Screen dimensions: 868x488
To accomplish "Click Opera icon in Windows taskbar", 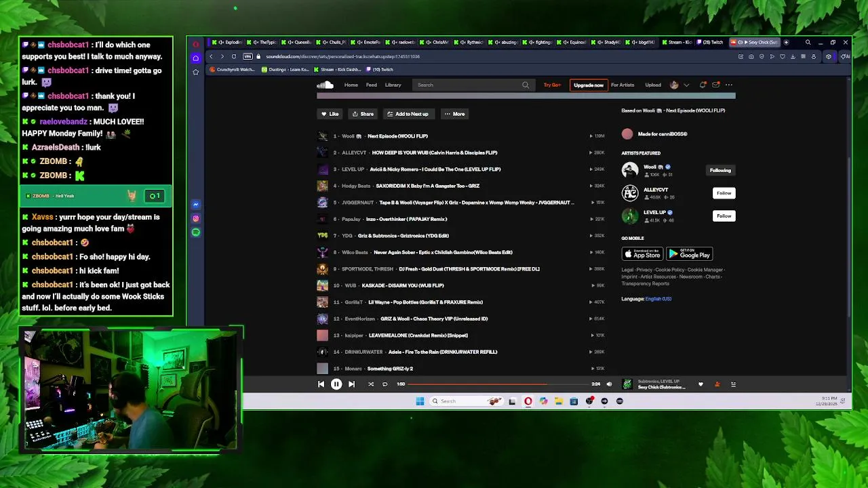I will tap(528, 401).
